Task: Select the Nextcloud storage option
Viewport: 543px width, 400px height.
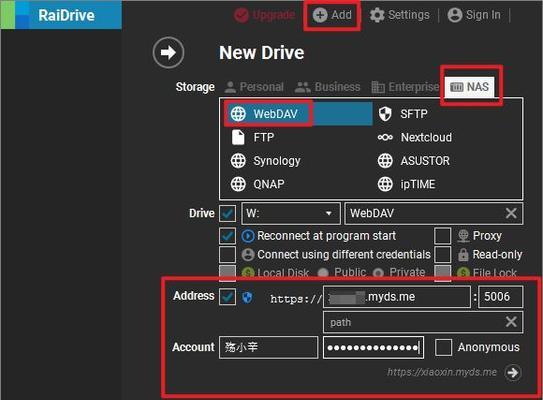Action: click(415, 137)
